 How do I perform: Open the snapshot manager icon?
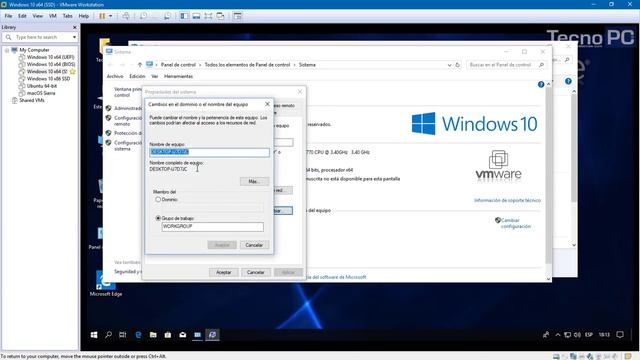pyautogui.click(x=167, y=16)
